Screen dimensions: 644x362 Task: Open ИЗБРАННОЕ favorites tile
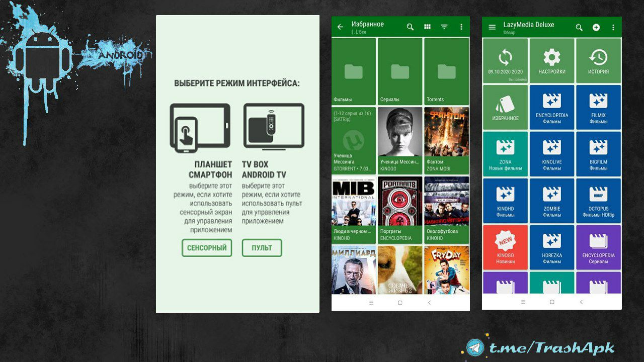(x=505, y=107)
